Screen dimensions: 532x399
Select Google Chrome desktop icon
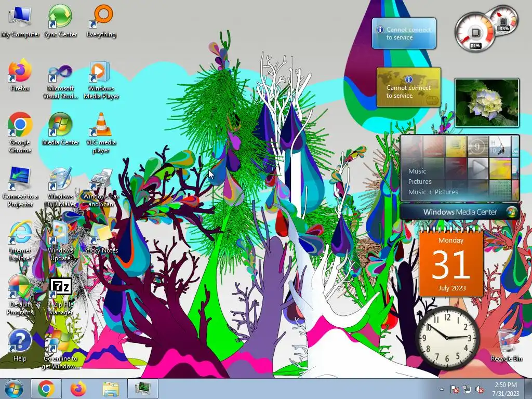click(x=20, y=133)
